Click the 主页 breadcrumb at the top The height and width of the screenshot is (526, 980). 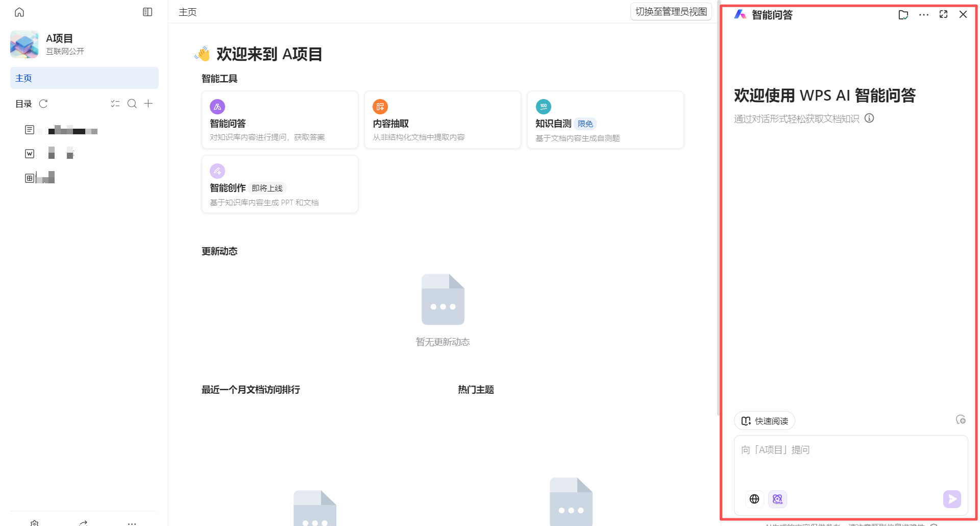[x=187, y=12]
